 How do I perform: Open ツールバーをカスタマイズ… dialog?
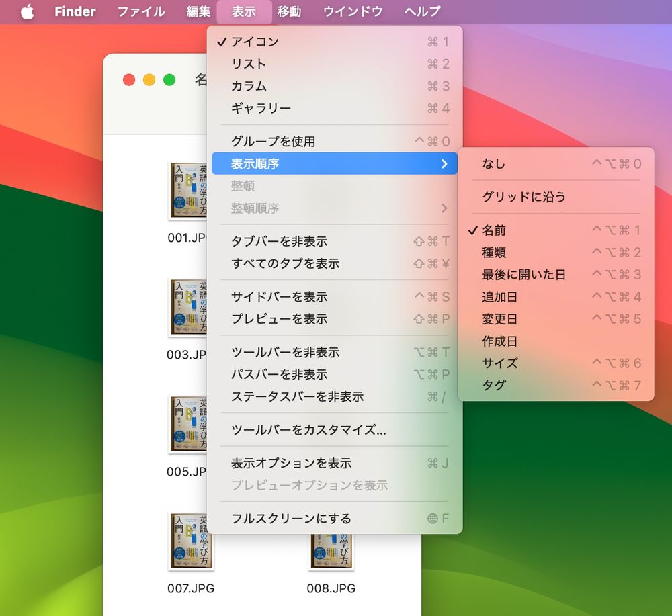pyautogui.click(x=335, y=430)
